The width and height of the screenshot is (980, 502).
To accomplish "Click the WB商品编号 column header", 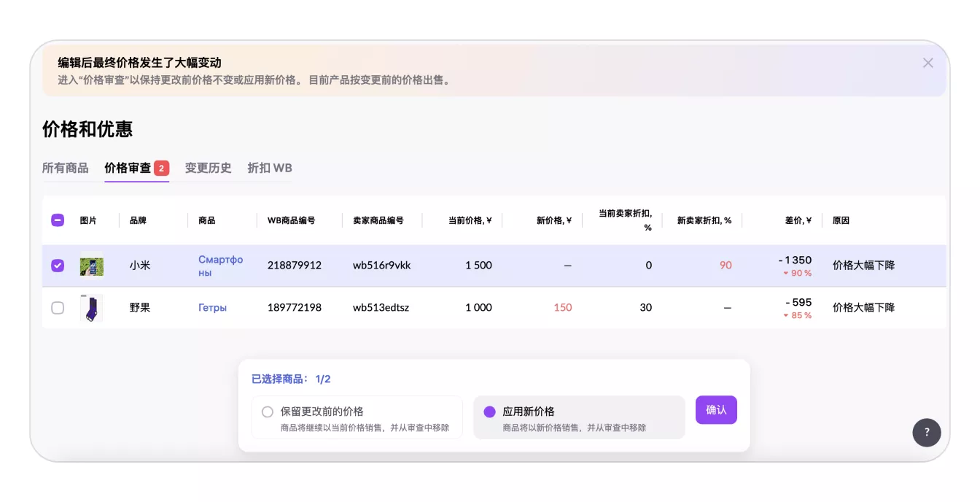I will tap(291, 220).
